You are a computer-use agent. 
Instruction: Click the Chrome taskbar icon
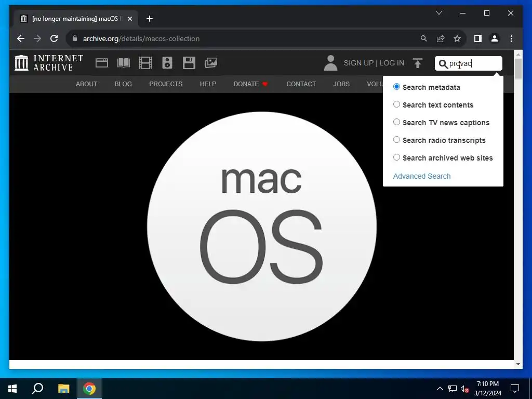coord(89,389)
